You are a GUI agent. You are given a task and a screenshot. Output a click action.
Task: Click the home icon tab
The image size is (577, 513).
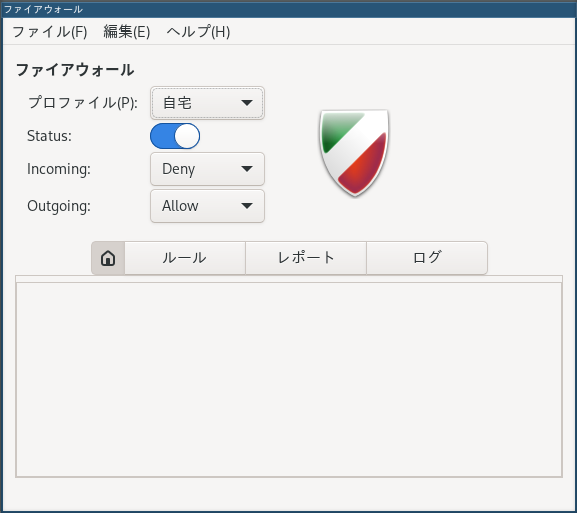tap(108, 258)
